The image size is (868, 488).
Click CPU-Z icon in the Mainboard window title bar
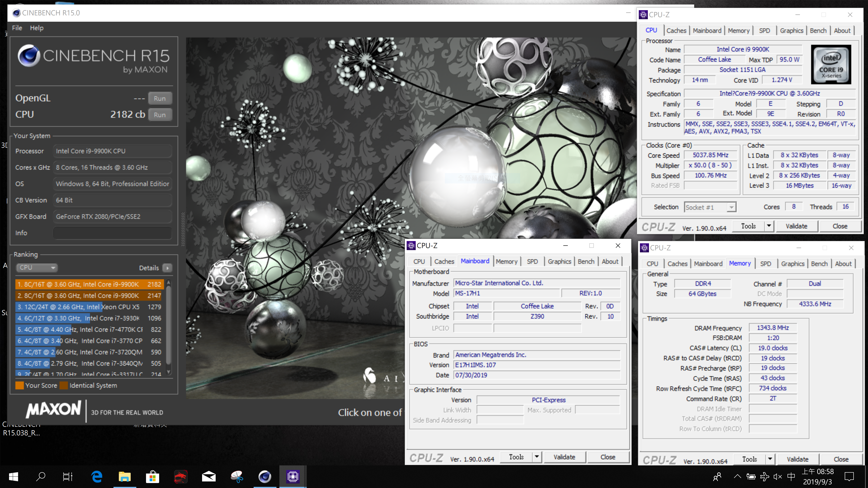coord(411,246)
